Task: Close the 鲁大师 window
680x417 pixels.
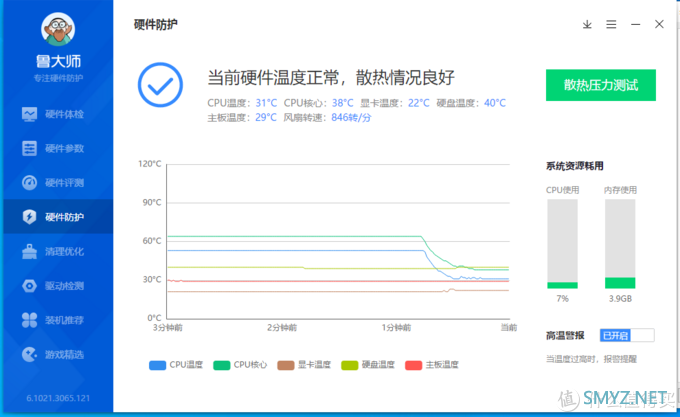Action: click(x=659, y=24)
